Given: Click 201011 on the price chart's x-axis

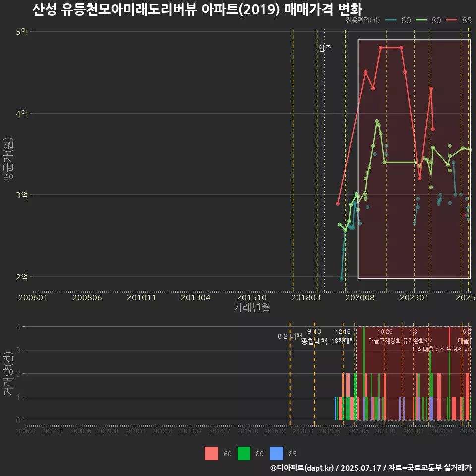Looking at the screenshot, I should click(141, 297).
